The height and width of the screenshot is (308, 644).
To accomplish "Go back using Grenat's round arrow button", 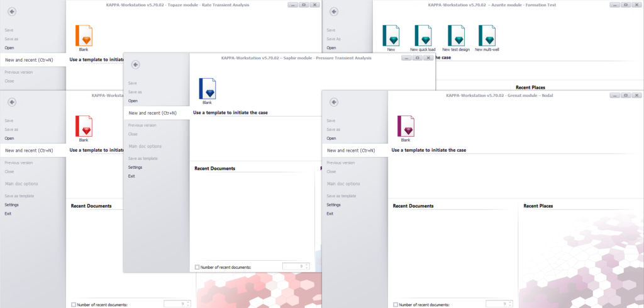I will click(x=334, y=102).
